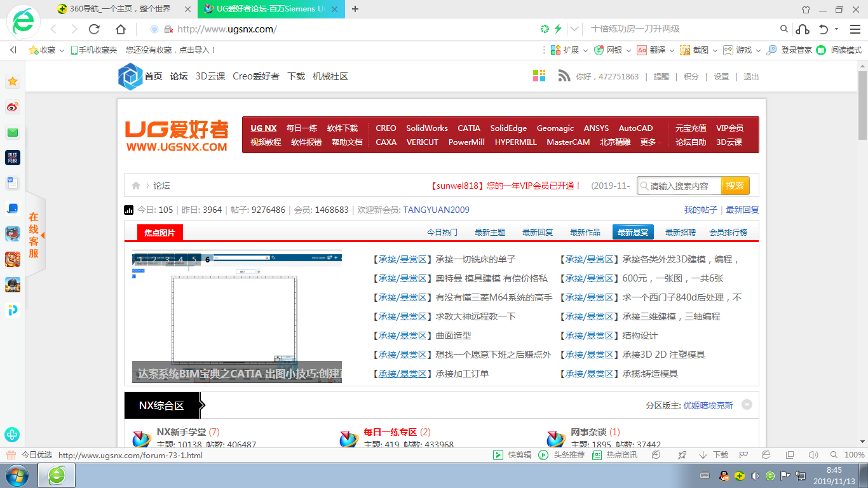Open the Word document icon in the sidebar
Image resolution: width=868 pixels, height=488 pixels.
13,183
